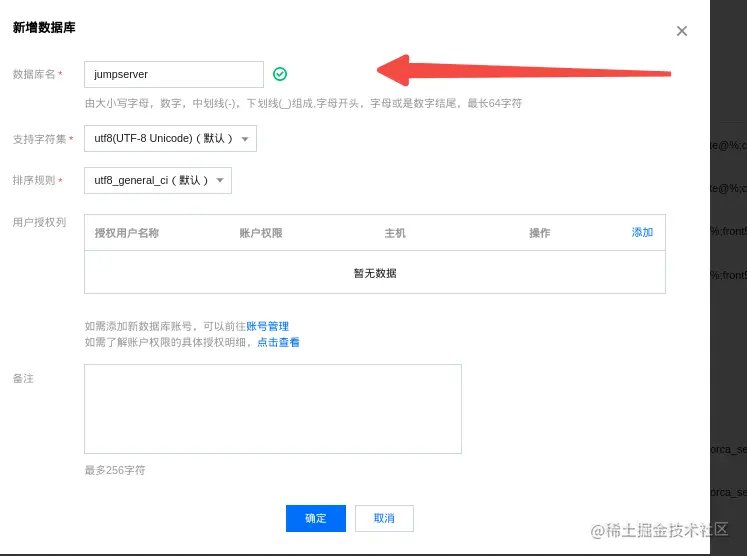This screenshot has height=556, width=747.
Task: Open the 账号管理 link
Action: point(267,326)
